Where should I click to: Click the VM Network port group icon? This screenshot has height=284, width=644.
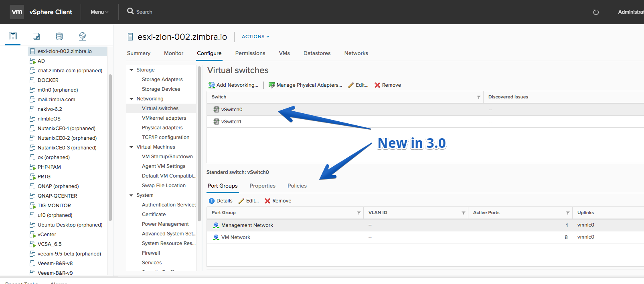pos(216,237)
